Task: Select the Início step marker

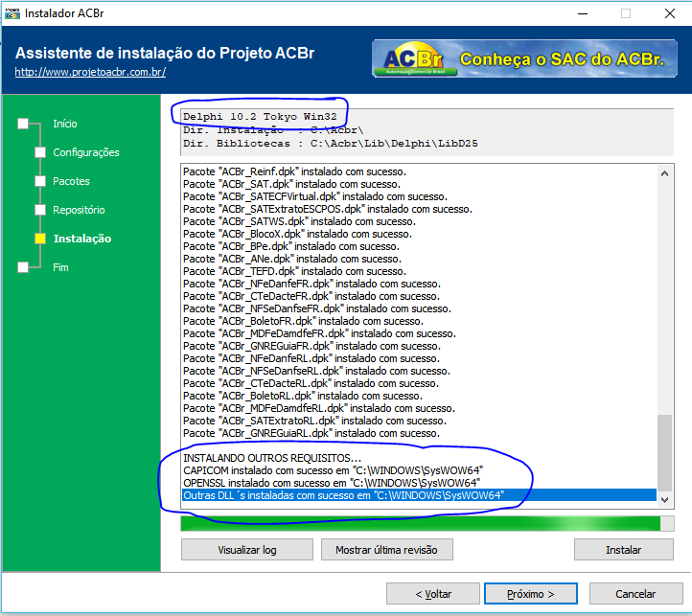Action: coord(23,124)
